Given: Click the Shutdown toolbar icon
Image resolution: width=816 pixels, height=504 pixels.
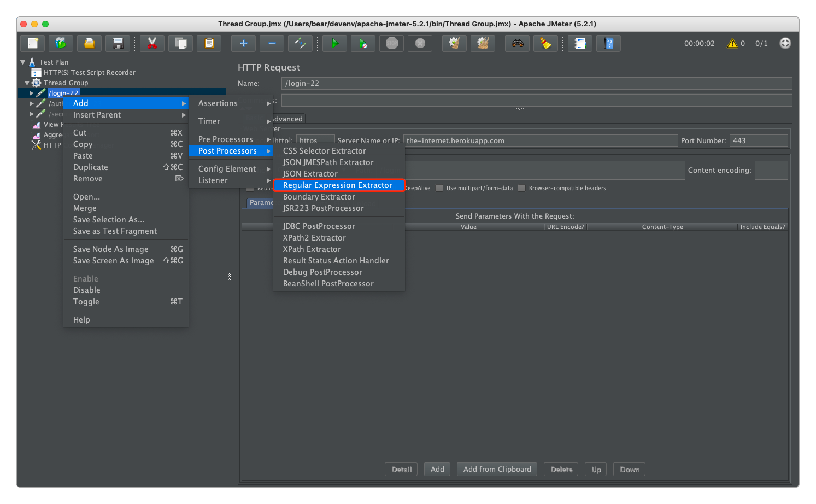Looking at the screenshot, I should pos(420,43).
